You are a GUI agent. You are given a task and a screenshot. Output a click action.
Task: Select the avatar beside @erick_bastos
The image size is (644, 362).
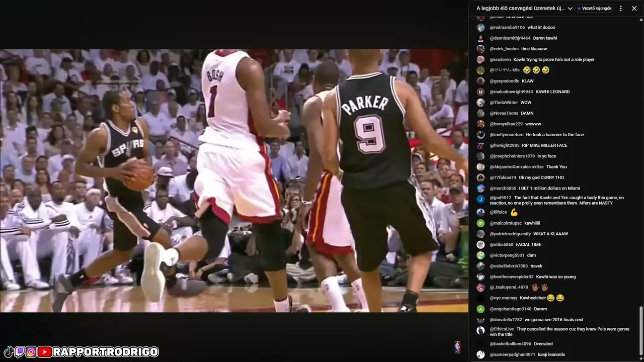(480, 49)
